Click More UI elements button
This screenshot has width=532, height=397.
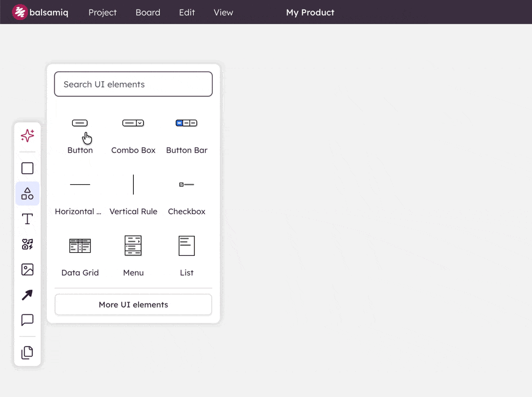(x=133, y=304)
